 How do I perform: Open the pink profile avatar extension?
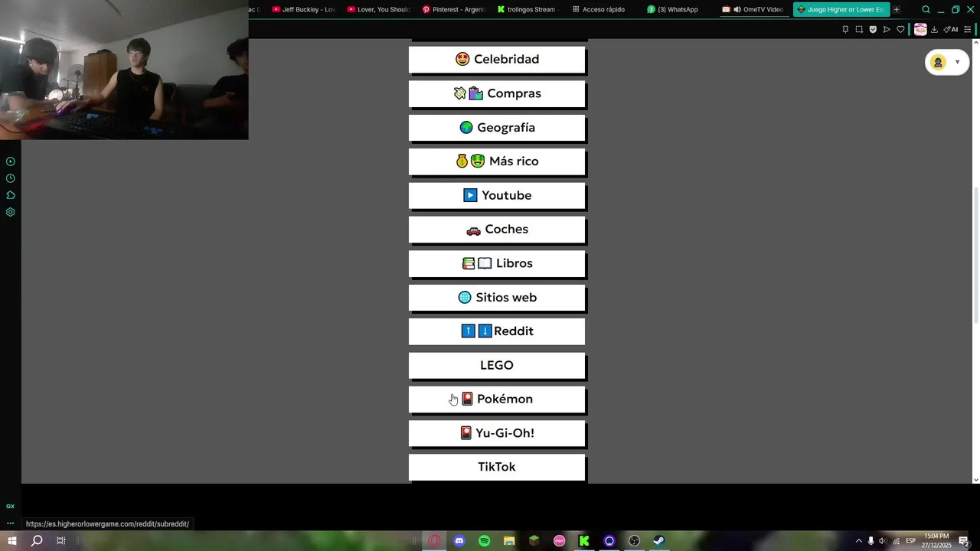[x=920, y=29]
